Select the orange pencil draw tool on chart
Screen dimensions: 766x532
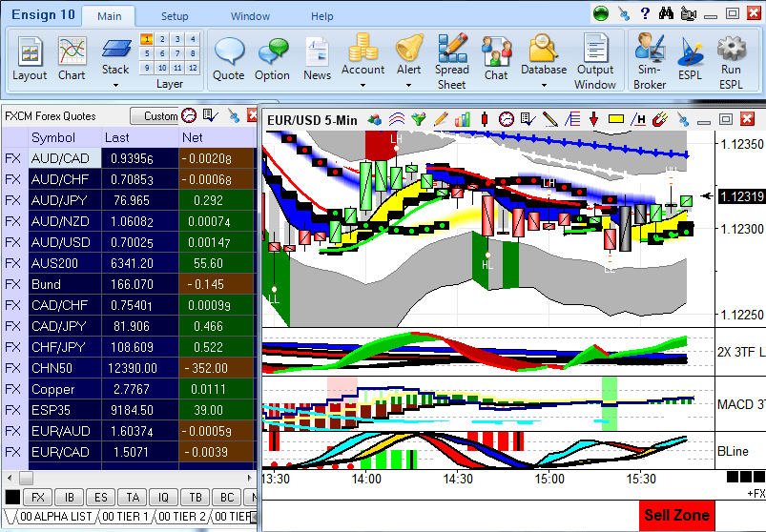[441, 119]
